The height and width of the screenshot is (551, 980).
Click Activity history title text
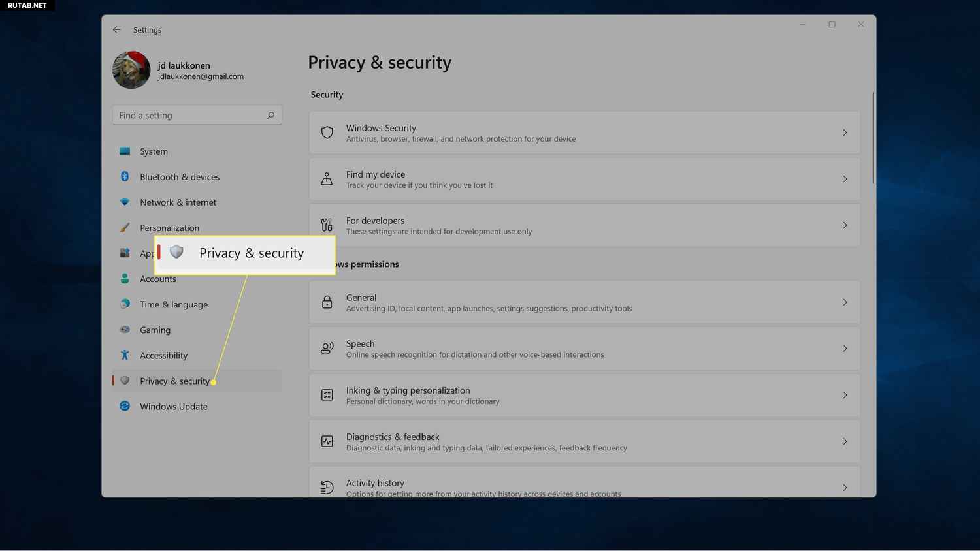(x=375, y=483)
